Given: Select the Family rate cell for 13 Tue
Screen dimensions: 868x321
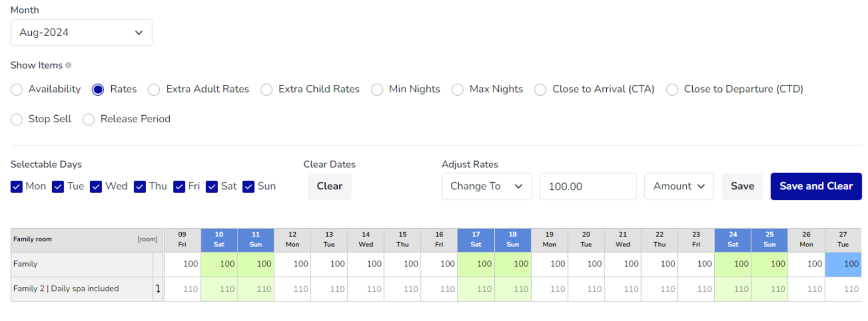Looking at the screenshot, I should pos(329,264).
